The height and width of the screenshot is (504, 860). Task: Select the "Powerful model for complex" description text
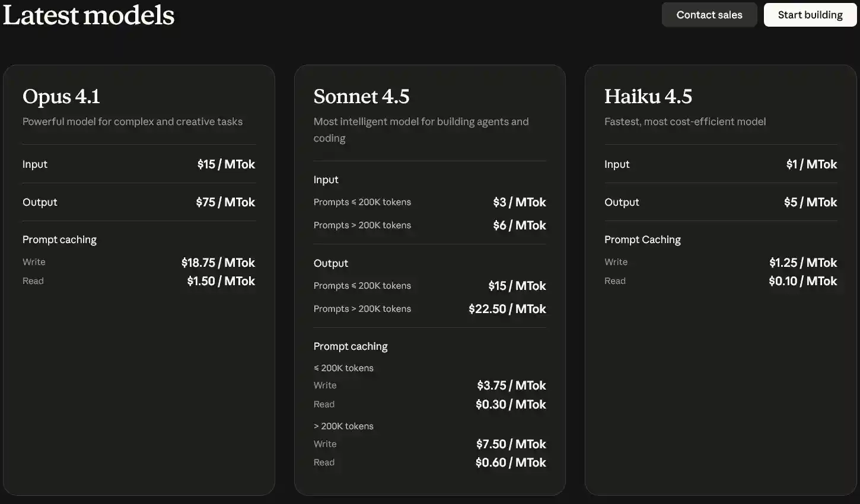[x=132, y=122]
